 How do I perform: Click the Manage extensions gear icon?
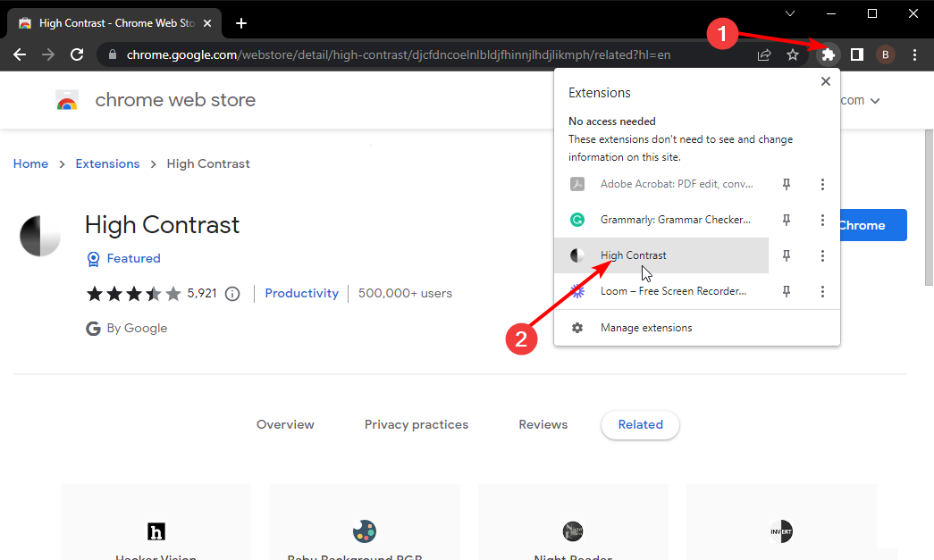[576, 327]
